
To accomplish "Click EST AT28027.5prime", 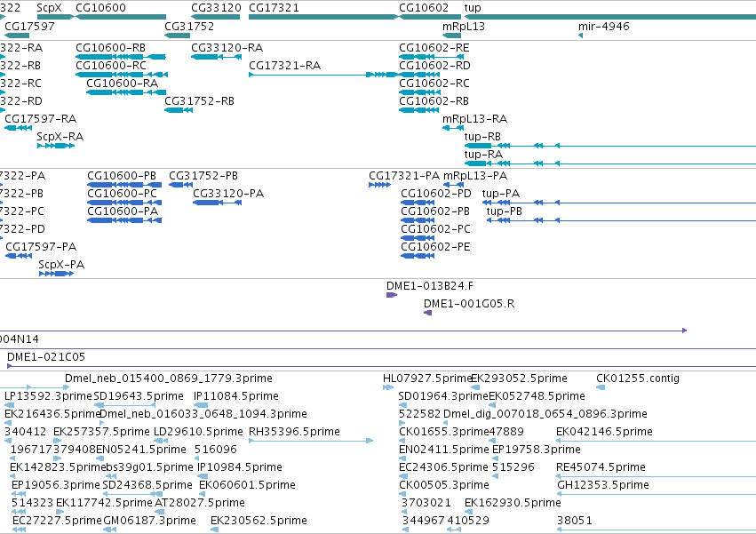I will 200,503.
